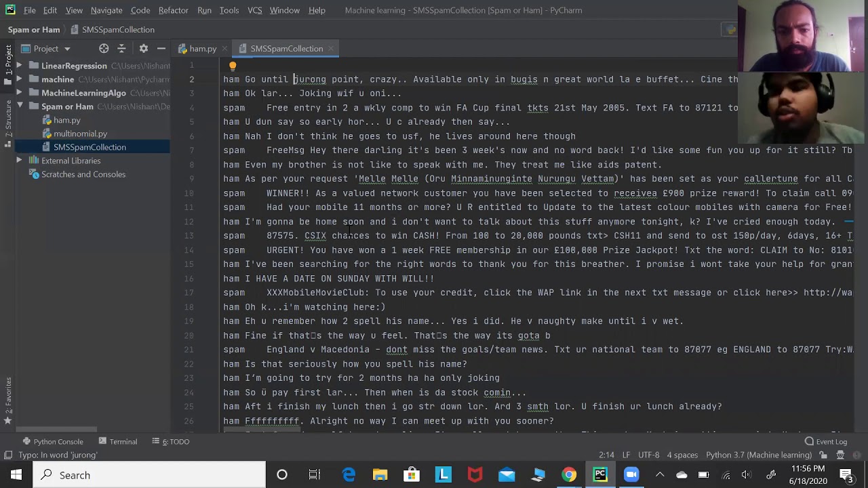Open File Explorer from taskbar
The image size is (868, 488).
[x=380, y=475]
